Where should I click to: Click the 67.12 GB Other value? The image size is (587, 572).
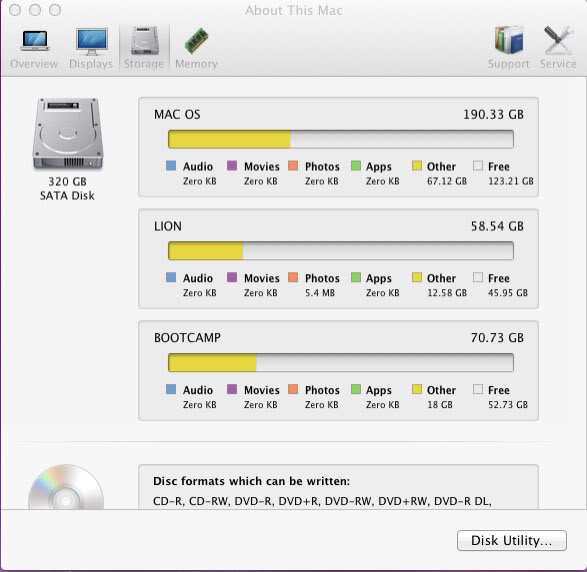click(447, 181)
